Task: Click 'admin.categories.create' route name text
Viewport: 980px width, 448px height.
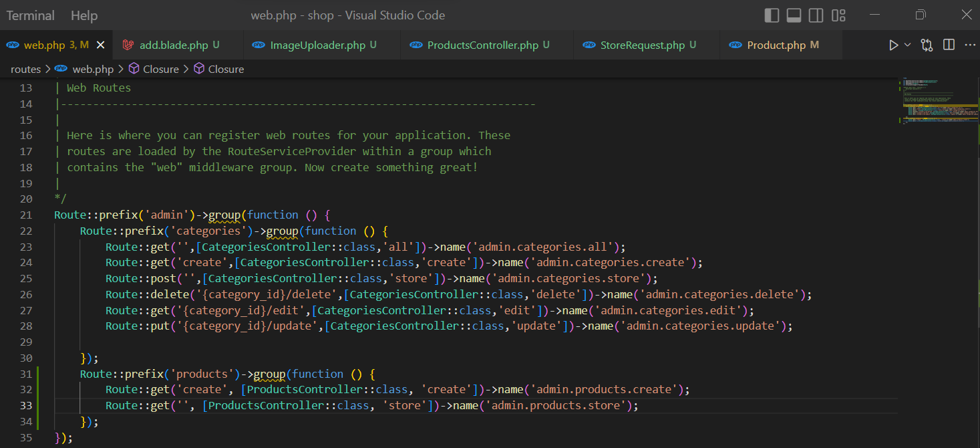Action: (610, 263)
